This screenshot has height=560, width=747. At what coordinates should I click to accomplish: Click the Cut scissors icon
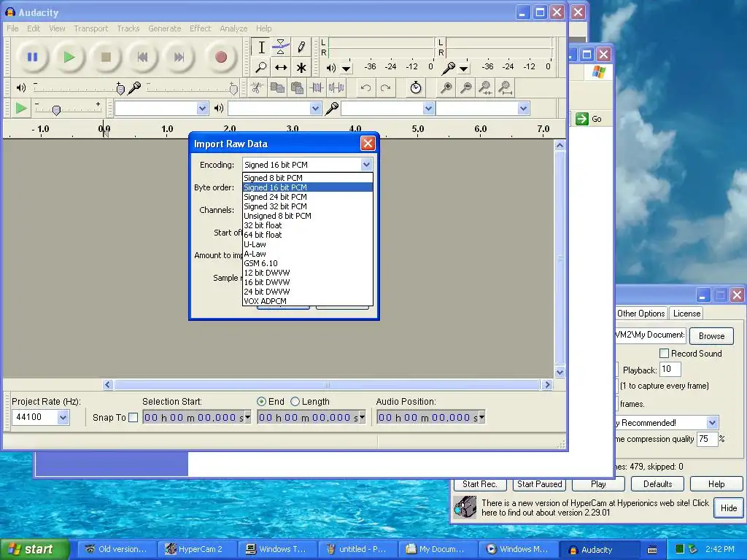258,87
